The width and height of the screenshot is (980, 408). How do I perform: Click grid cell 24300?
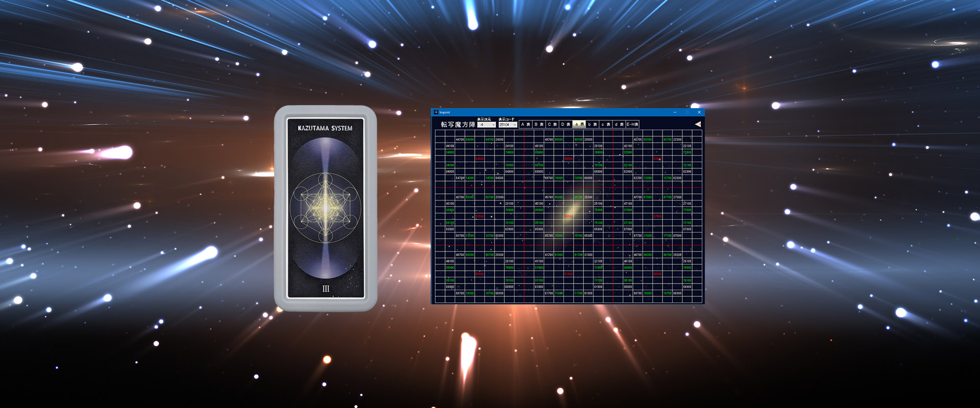500,140
